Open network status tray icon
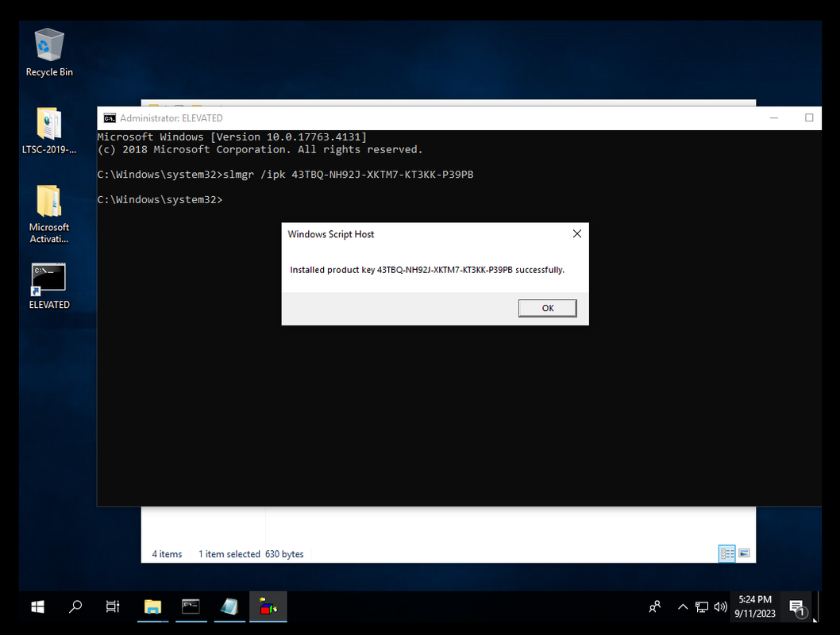 (701, 606)
